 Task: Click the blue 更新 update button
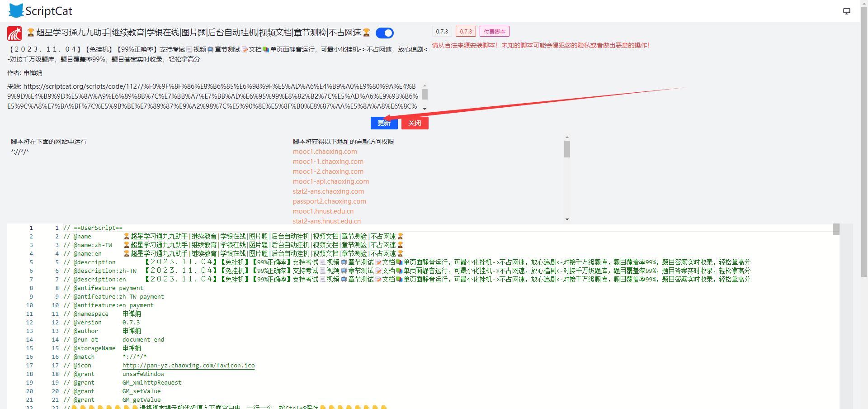(384, 123)
